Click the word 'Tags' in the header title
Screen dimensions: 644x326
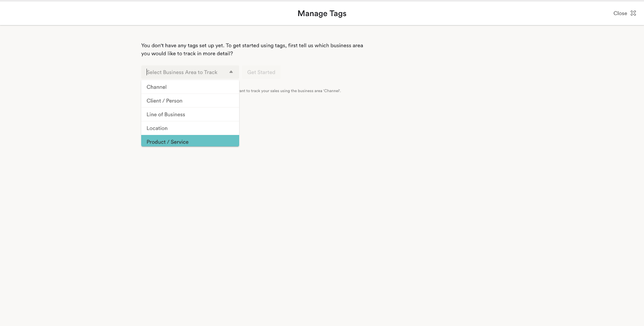[x=338, y=13]
